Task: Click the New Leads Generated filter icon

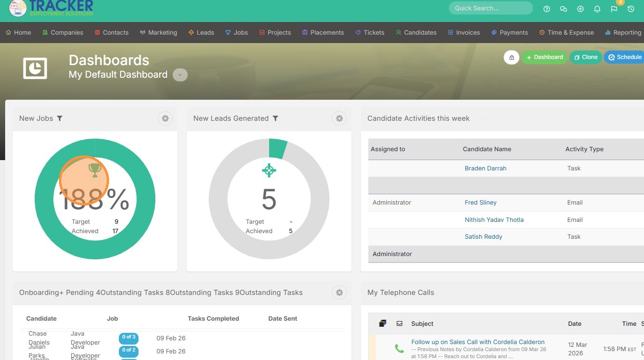Action: (276, 118)
